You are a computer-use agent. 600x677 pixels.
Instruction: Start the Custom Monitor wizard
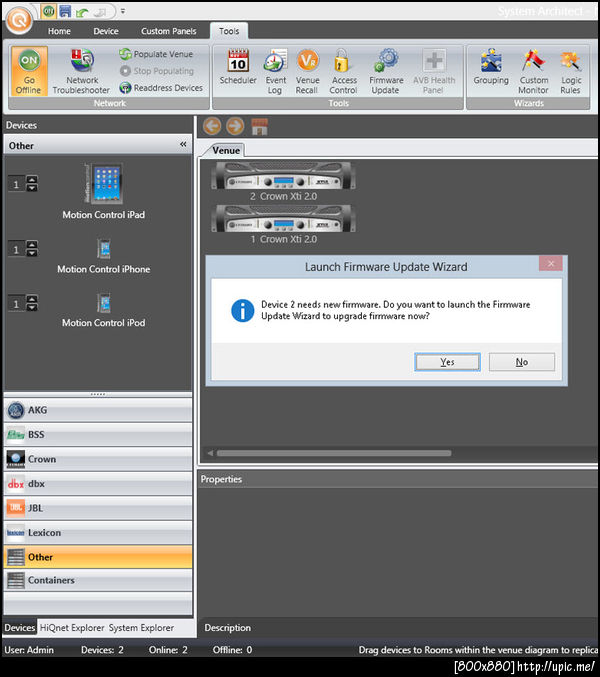pyautogui.click(x=534, y=71)
